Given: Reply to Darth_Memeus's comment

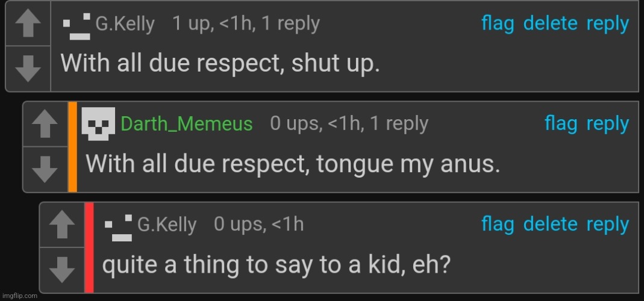Looking at the screenshot, I should 607,125.
